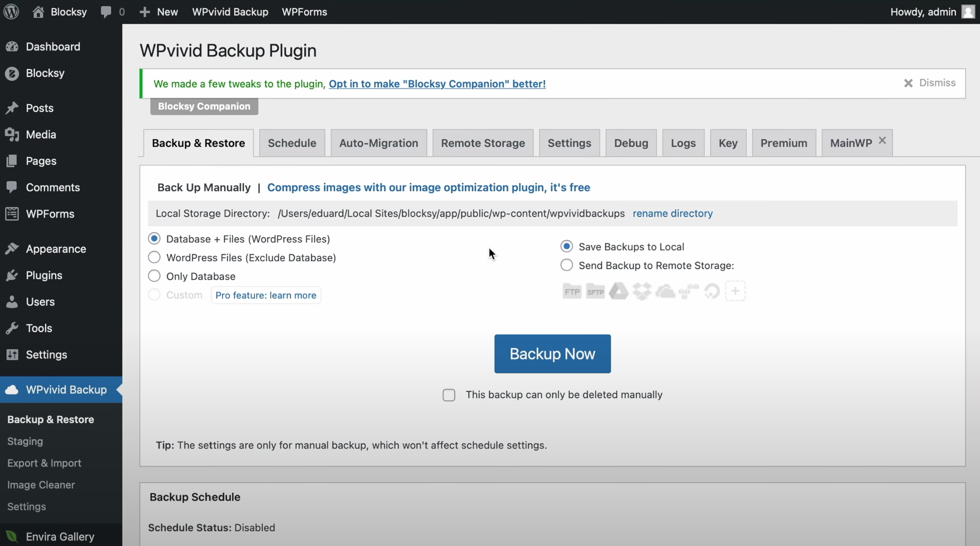Select the SFTP remote storage icon
980x546 pixels.
coord(595,292)
